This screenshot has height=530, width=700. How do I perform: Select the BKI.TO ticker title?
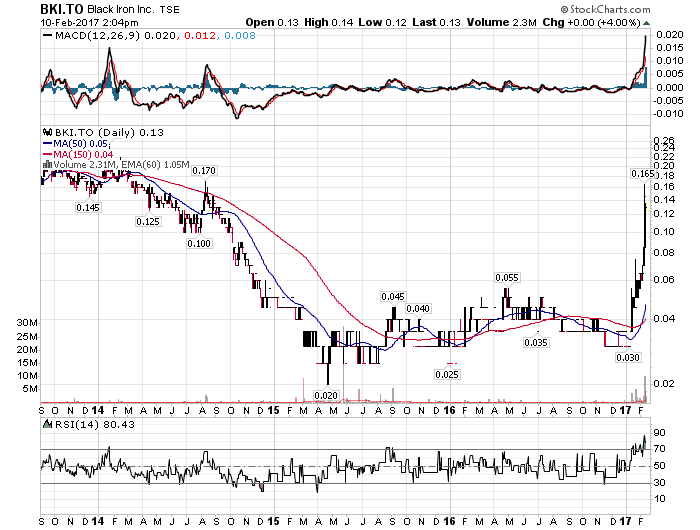62,9
